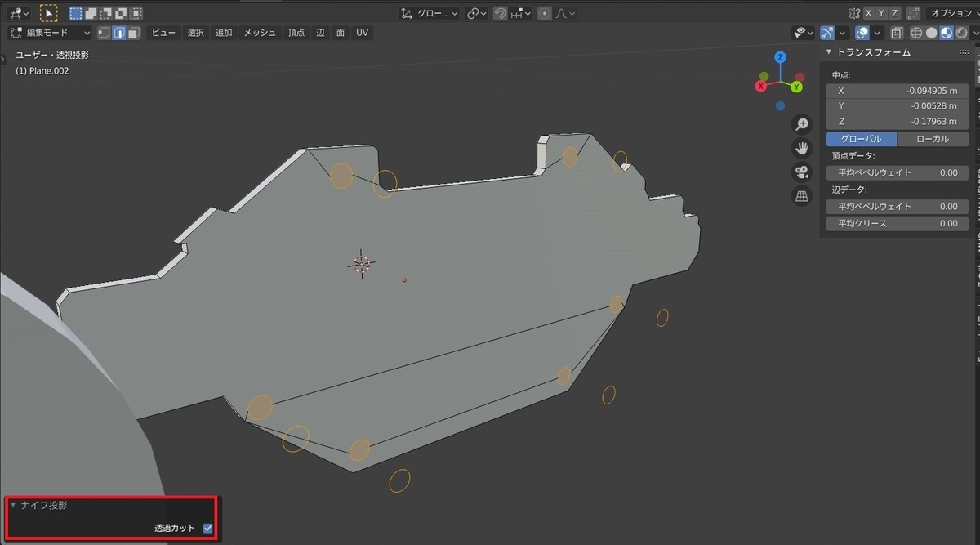Open the 選択 menu

(x=196, y=33)
